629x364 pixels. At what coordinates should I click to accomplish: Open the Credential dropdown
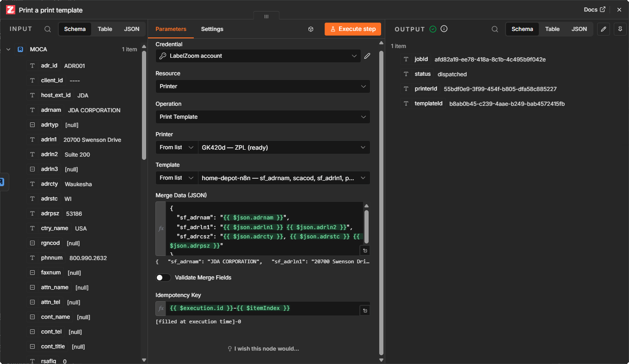click(x=258, y=56)
